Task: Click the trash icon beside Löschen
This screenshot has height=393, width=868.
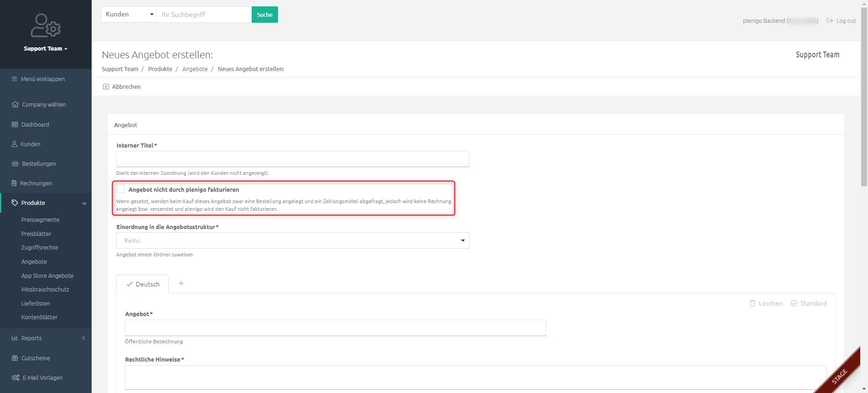Action: 753,303
